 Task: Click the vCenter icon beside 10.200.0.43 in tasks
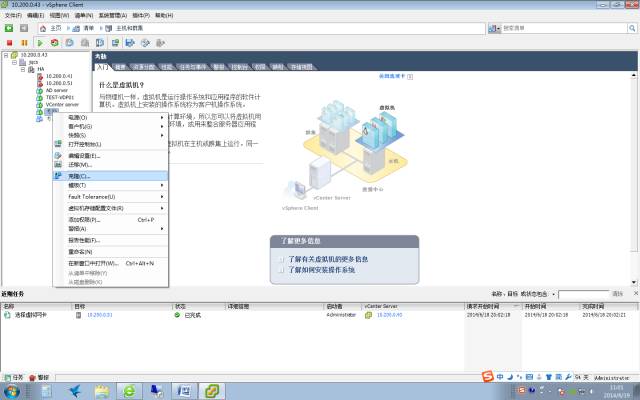[x=368, y=315]
